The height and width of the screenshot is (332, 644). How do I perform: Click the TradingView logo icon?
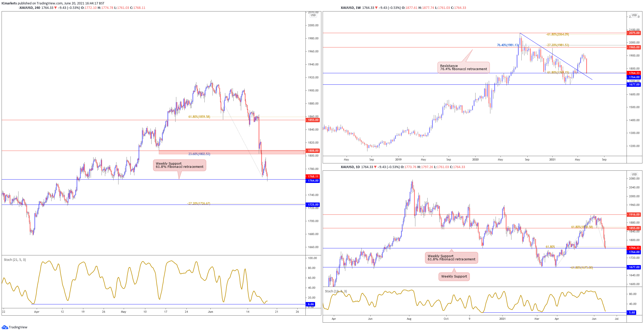click(5, 327)
